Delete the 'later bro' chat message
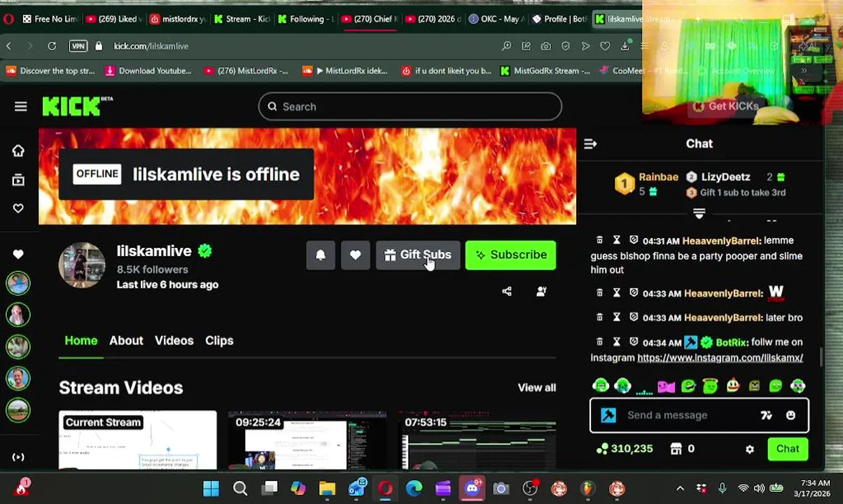 (x=599, y=317)
